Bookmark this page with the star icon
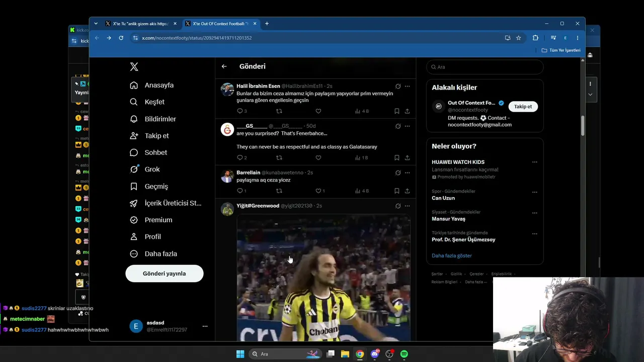Screen dimensions: 644x362 518,38
